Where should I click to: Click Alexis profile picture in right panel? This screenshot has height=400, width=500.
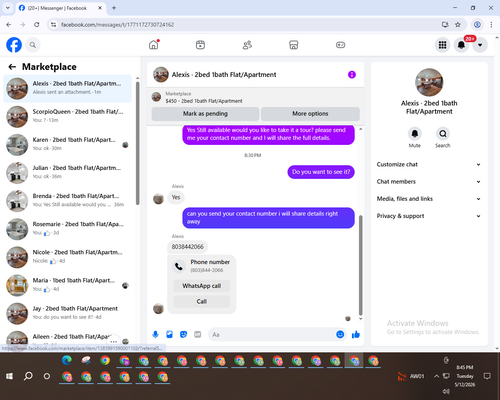tap(429, 82)
